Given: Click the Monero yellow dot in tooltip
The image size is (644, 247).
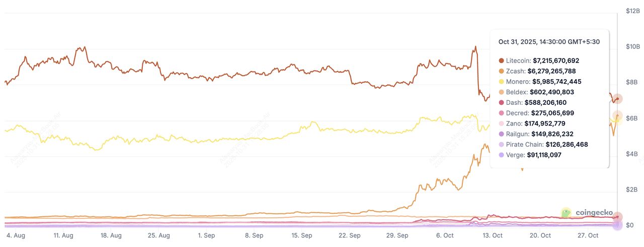Looking at the screenshot, I should 501,82.
